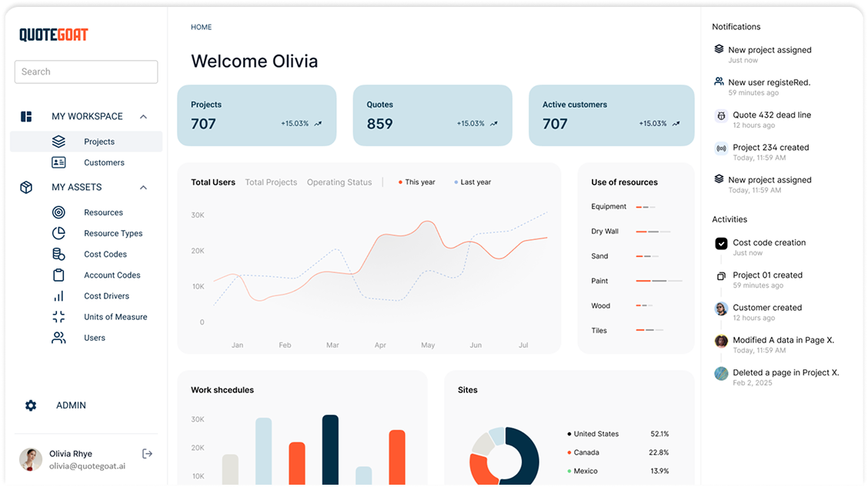Click the Customers ID card icon

click(x=58, y=162)
